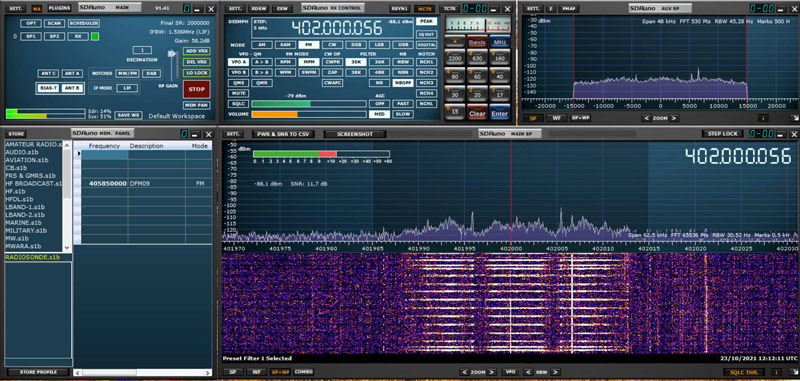The width and height of the screenshot is (800, 381).
Task: Select CW mode
Action: [332, 45]
